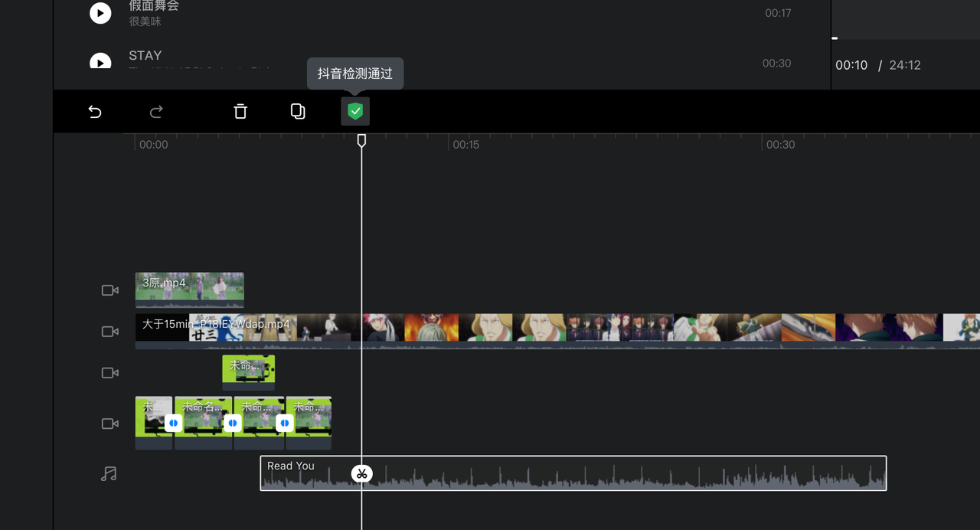Screen dimensions: 980x530
Task: Select the 3原.mp4 clip
Action: coord(190,290)
